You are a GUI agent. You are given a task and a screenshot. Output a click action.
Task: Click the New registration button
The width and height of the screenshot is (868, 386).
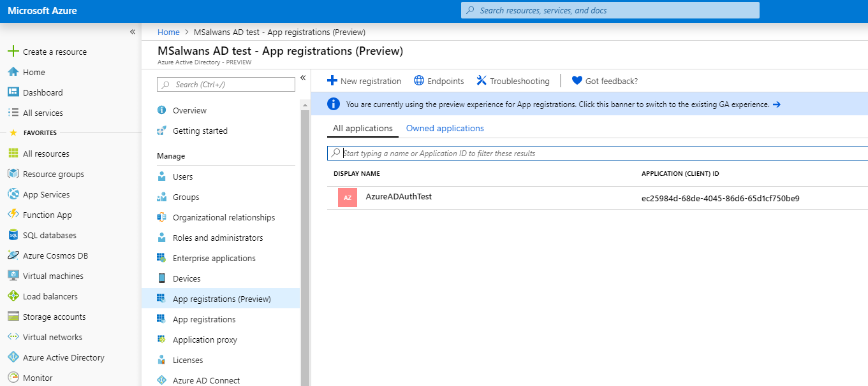tap(364, 81)
